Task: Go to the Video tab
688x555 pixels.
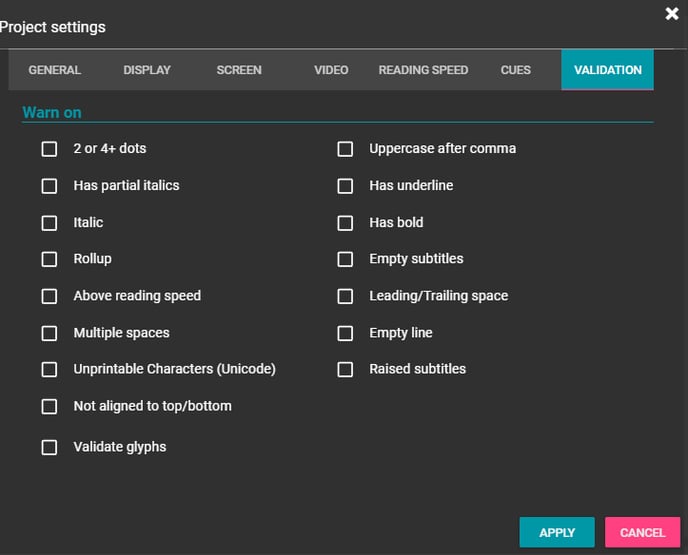Action: tap(331, 70)
